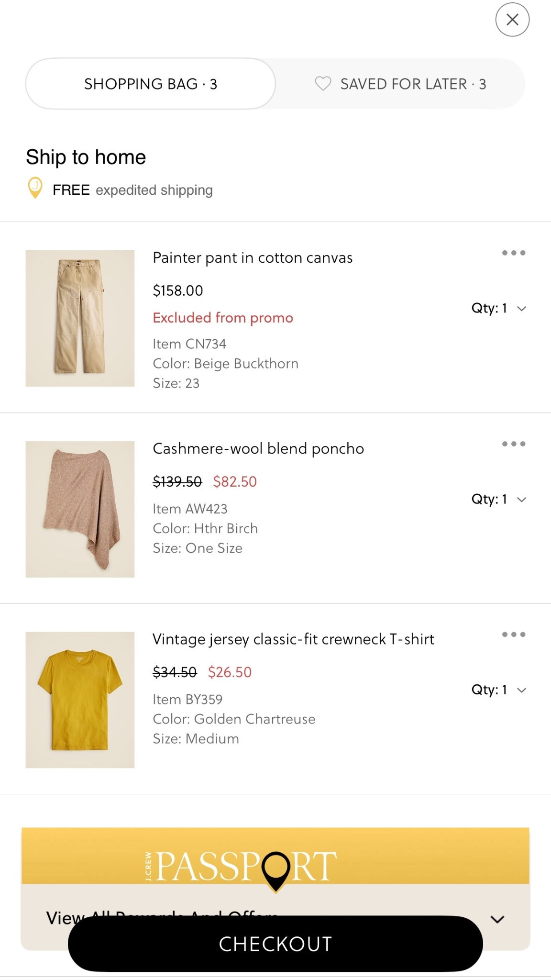Viewport: 551px width, 980px height.
Task: Expand View All Rewards And Offers
Action: tap(497, 919)
